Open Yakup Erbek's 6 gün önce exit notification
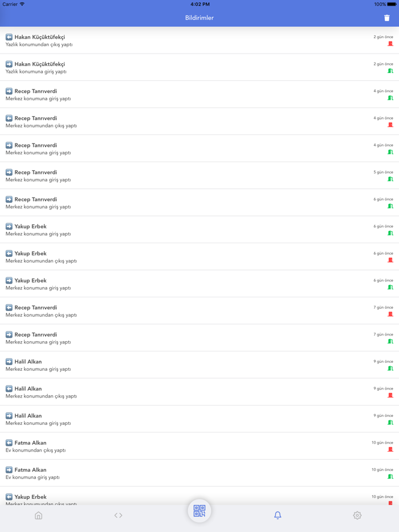The image size is (399, 532). (x=171, y=257)
